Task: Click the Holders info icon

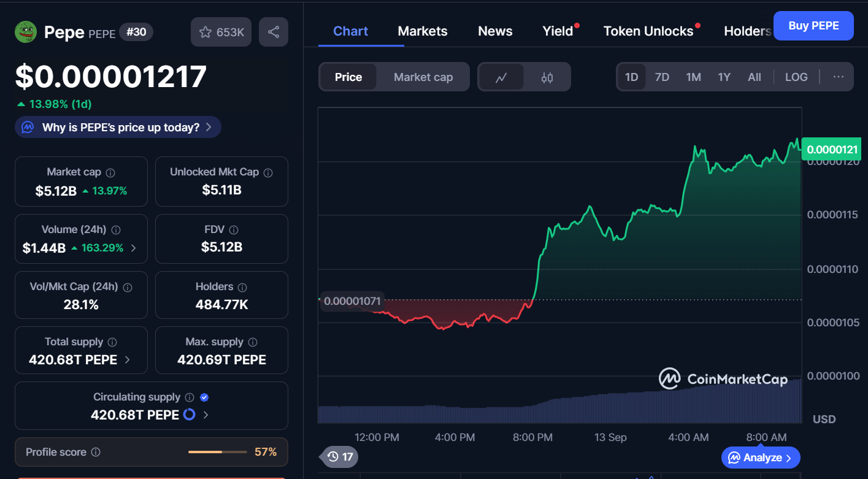Action: pyautogui.click(x=242, y=287)
